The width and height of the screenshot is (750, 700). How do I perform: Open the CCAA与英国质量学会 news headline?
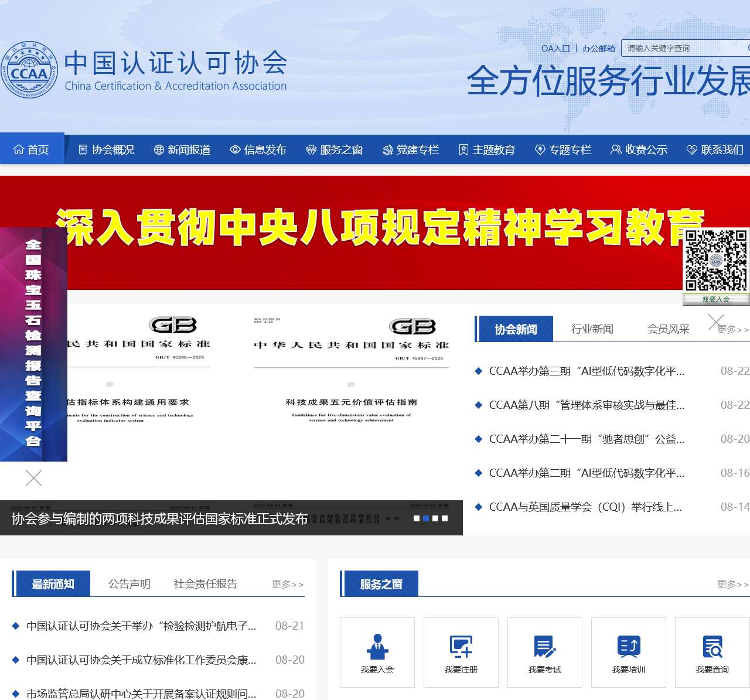click(585, 507)
